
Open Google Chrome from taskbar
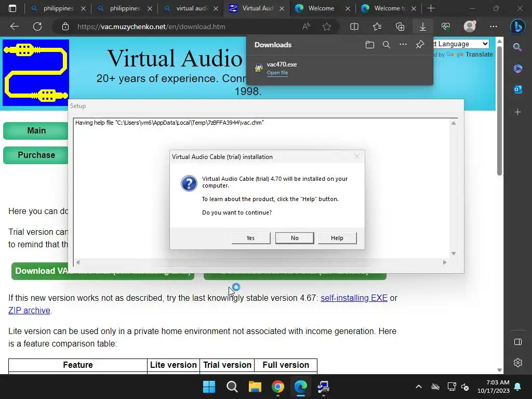pyautogui.click(x=278, y=387)
